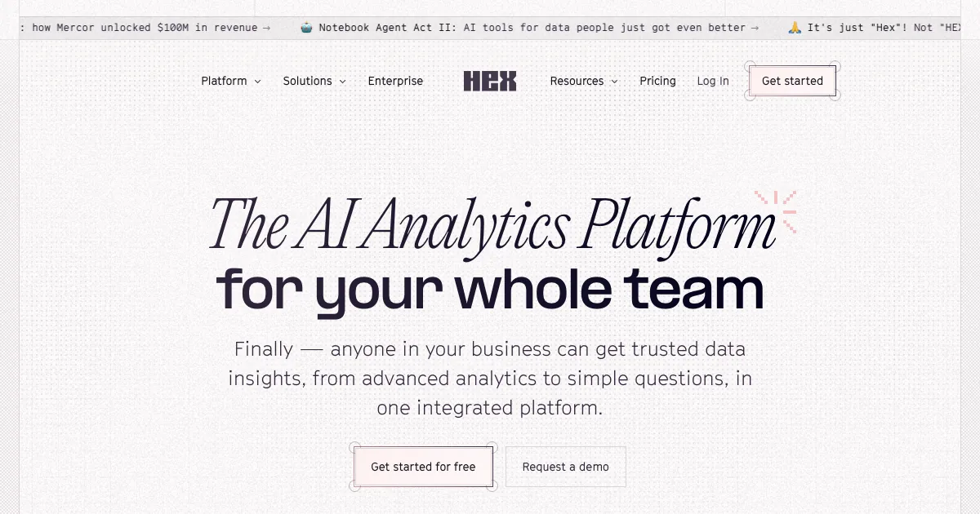Click the Get started for free button
980x514 pixels.
[x=423, y=467]
